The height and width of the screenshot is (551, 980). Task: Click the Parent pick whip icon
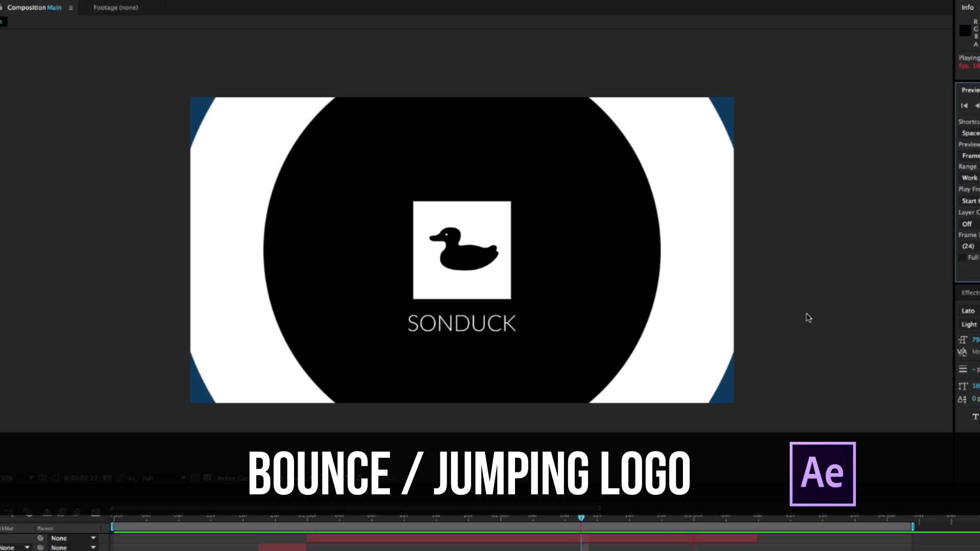point(41,538)
